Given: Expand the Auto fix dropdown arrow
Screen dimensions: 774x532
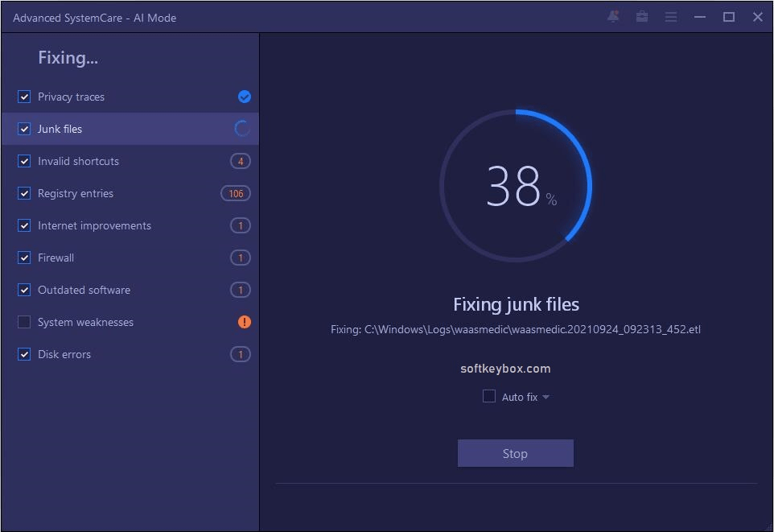Looking at the screenshot, I should click(x=546, y=396).
